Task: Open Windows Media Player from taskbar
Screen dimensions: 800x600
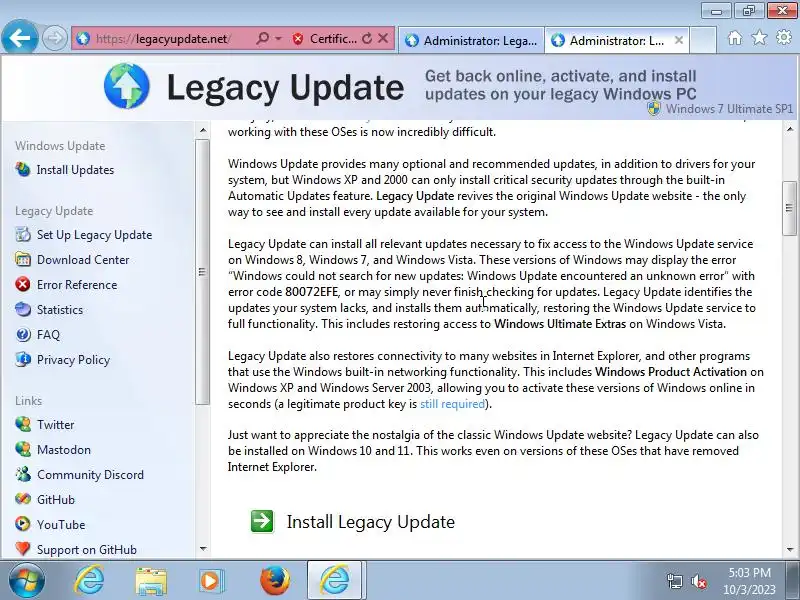Action: coord(211,581)
